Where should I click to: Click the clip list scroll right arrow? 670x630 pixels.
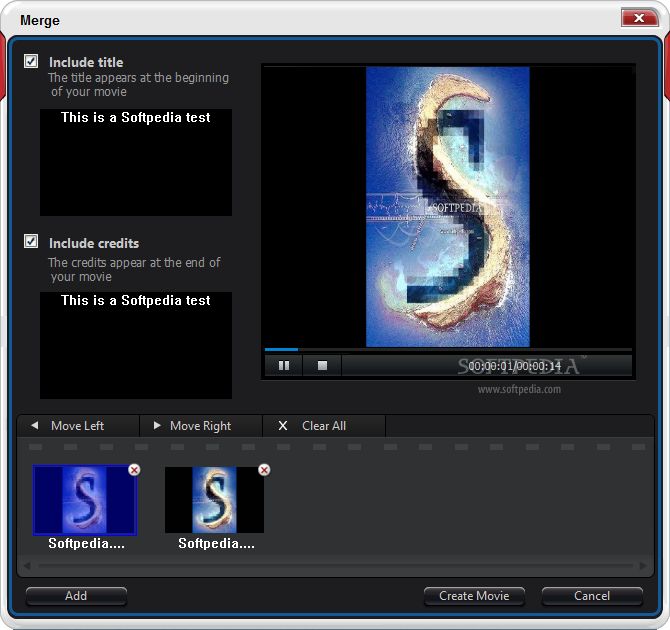pos(643,566)
